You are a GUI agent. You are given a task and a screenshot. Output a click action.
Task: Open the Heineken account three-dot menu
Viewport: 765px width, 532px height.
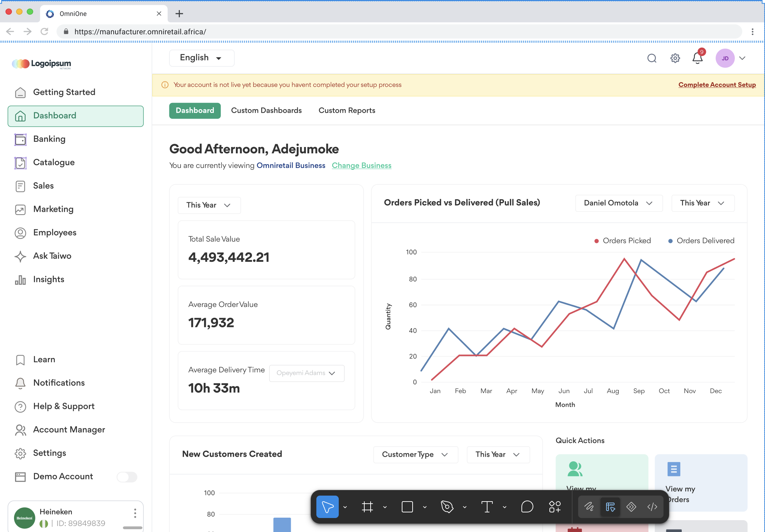[135, 513]
